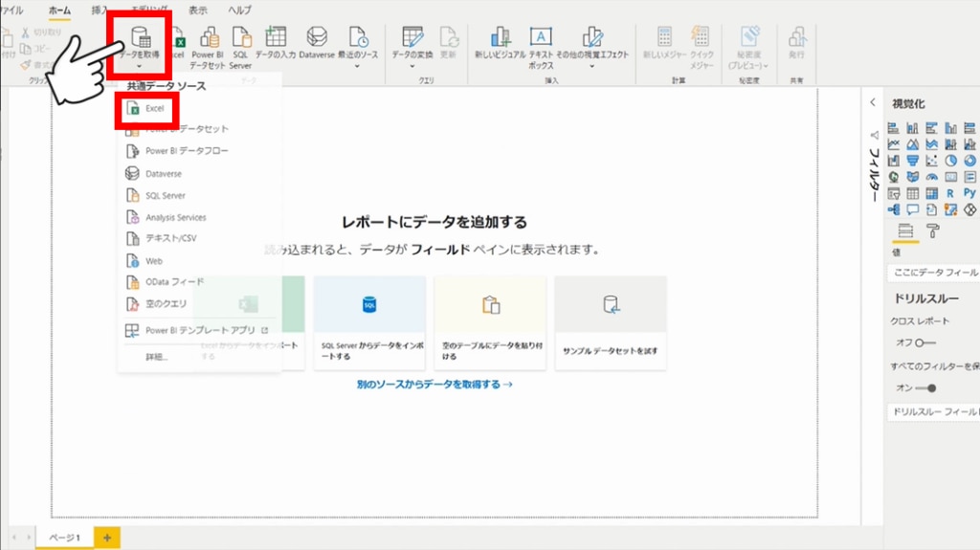This screenshot has width=980, height=550.
Task: Switch to the 表示 ribbon tab
Action: [197, 10]
